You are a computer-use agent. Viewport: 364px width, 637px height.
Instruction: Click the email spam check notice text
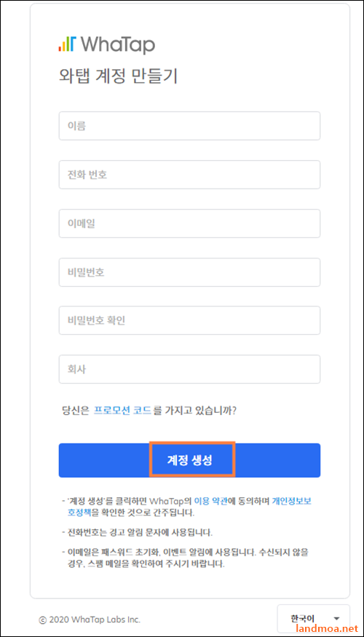186,558
